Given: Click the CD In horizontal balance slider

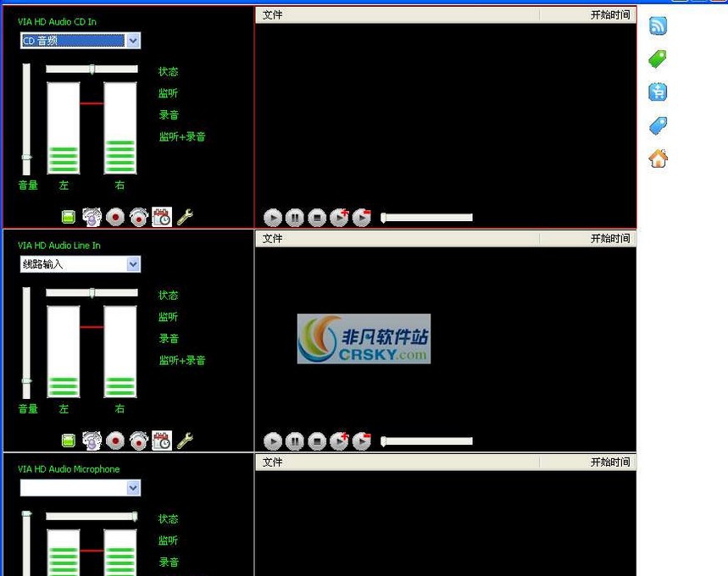Looking at the screenshot, I should click(x=92, y=69).
